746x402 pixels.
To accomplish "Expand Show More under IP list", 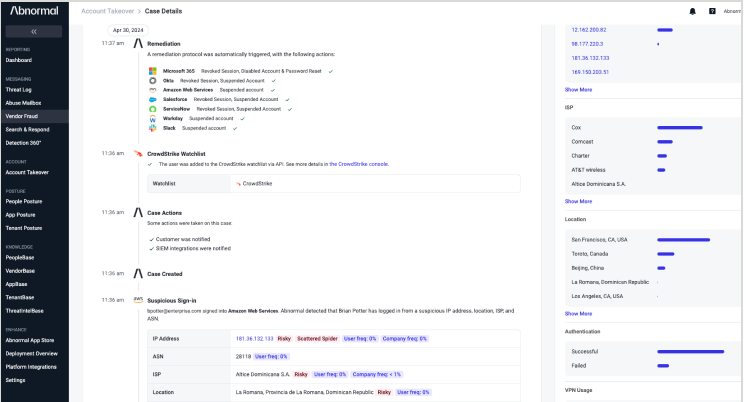I will tap(579, 89).
